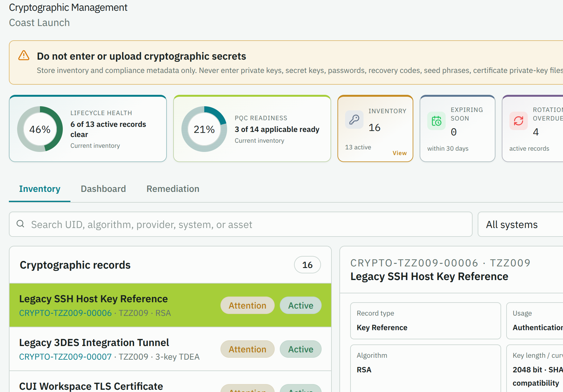Select Legacy 3DES Integration Tunnel record
This screenshot has width=563, height=392.
170,349
